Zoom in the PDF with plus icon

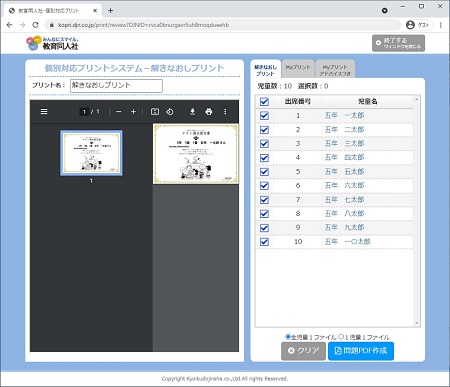click(133, 112)
